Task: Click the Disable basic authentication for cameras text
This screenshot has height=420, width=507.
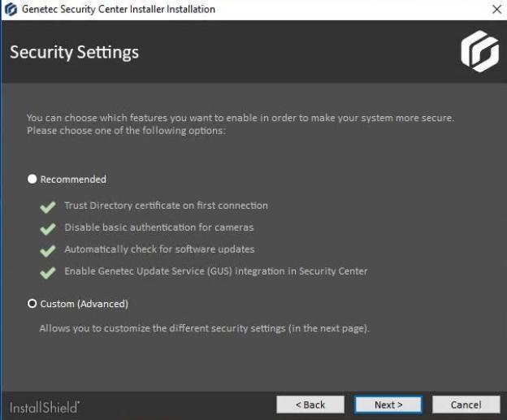Action: coord(158,227)
